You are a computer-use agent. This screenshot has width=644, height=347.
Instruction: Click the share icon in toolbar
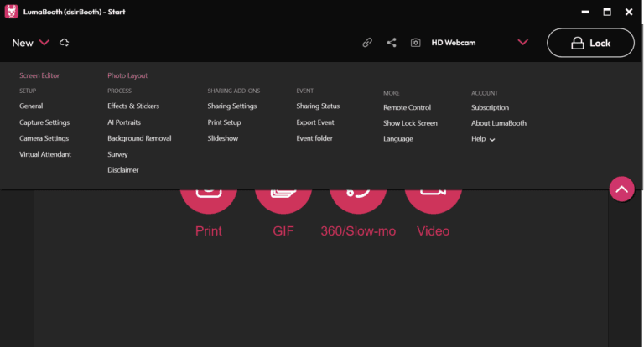(x=392, y=42)
